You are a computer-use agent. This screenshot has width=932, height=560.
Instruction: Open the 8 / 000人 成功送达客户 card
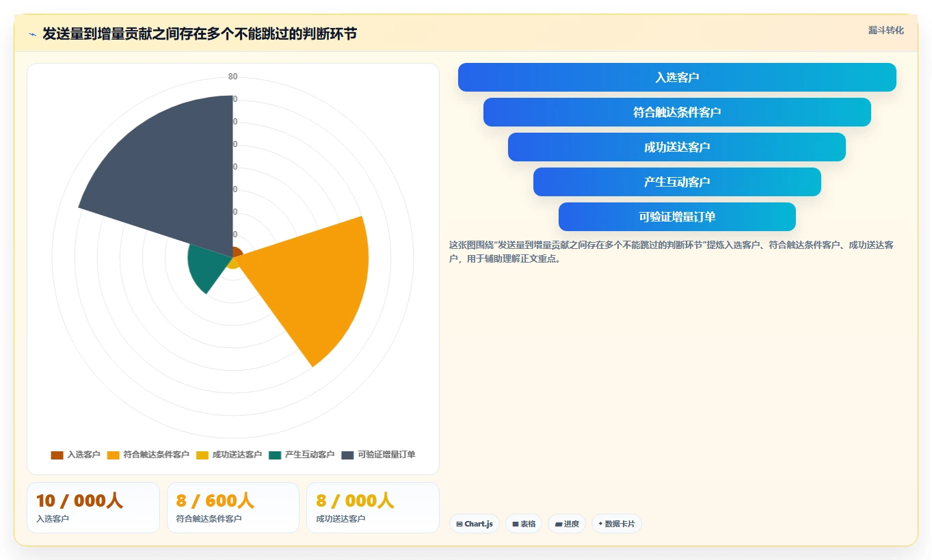pos(373,507)
